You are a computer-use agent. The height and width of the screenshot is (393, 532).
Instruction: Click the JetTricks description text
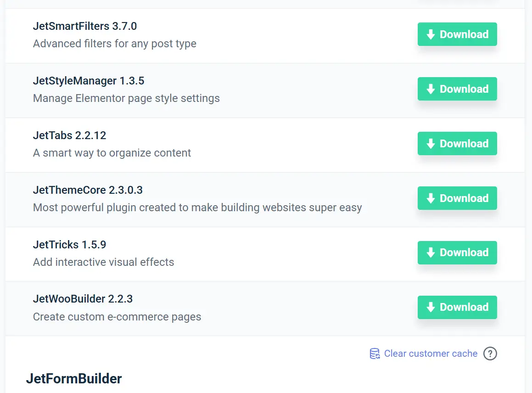click(104, 262)
